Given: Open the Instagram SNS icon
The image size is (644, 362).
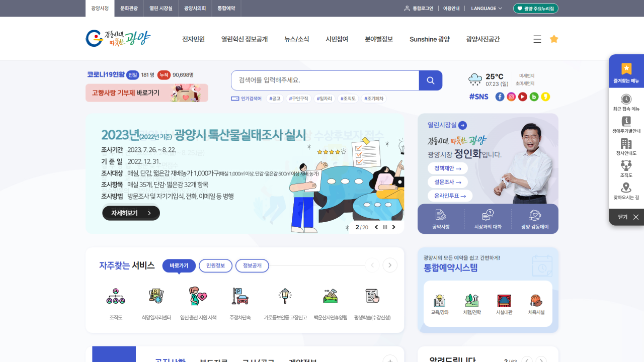Looking at the screenshot, I should (511, 97).
